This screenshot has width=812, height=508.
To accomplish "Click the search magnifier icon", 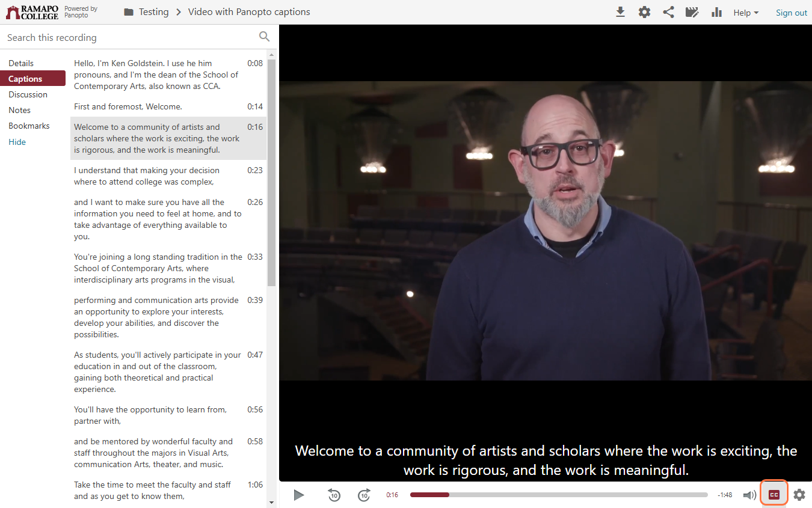I will (264, 37).
